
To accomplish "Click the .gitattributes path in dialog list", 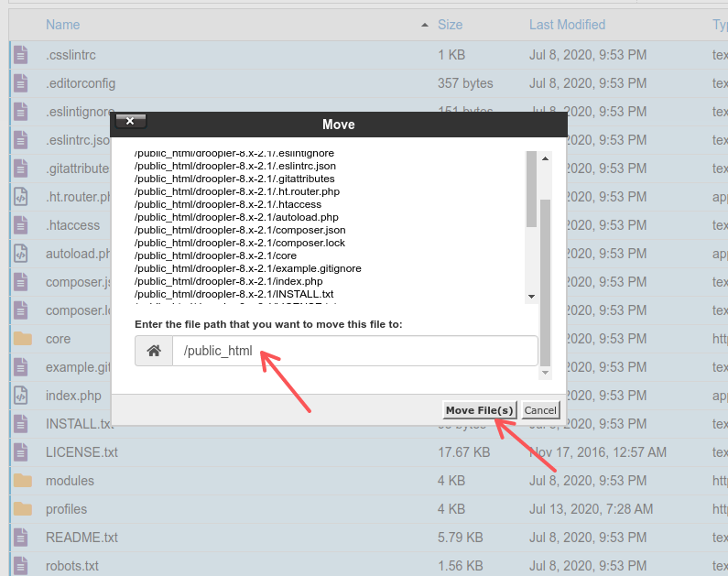I will 234,179.
